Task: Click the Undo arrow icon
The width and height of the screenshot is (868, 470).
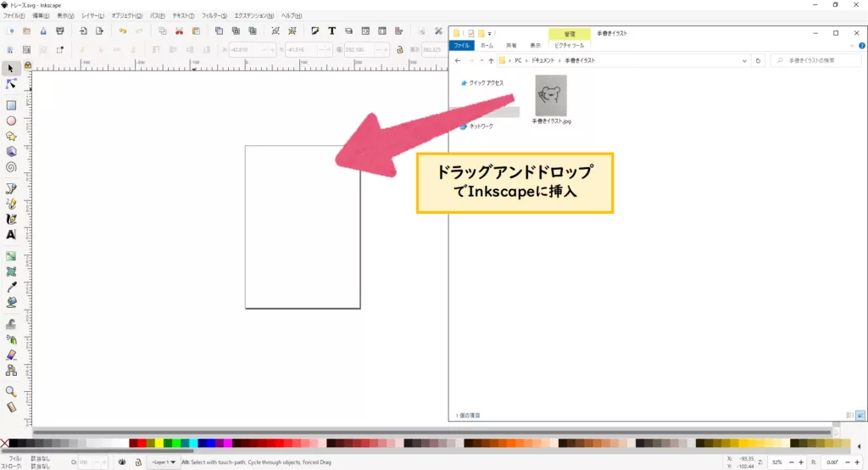Action: coord(122,31)
